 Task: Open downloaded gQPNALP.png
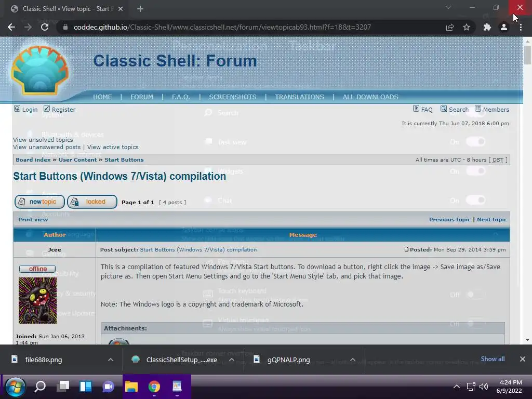click(288, 360)
